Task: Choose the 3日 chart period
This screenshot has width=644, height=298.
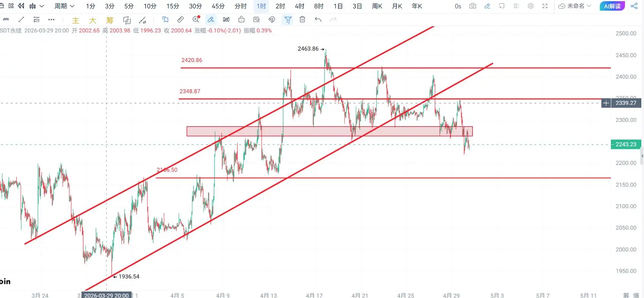Action: (x=357, y=6)
